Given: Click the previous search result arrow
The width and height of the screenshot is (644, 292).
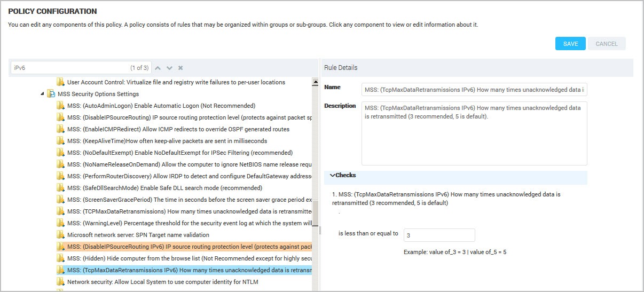Looking at the screenshot, I should click(x=158, y=68).
